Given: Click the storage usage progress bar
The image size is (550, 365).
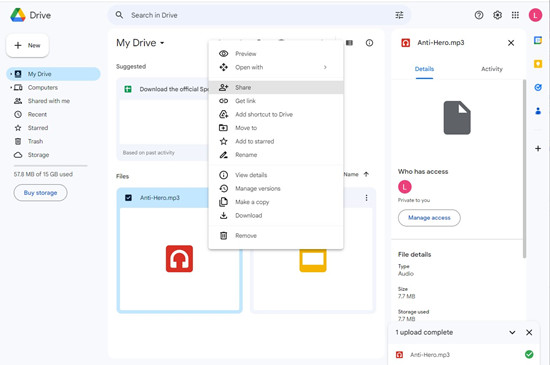Looking at the screenshot, I should click(x=51, y=165).
